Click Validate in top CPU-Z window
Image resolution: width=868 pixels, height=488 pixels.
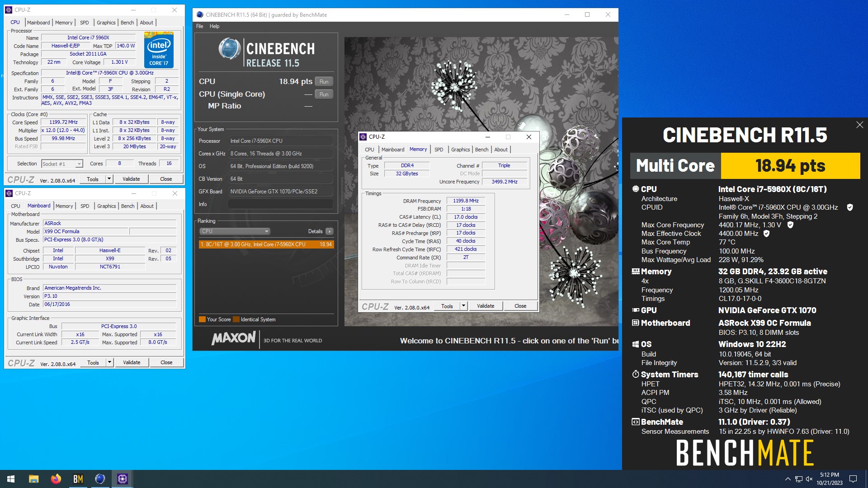tap(131, 179)
